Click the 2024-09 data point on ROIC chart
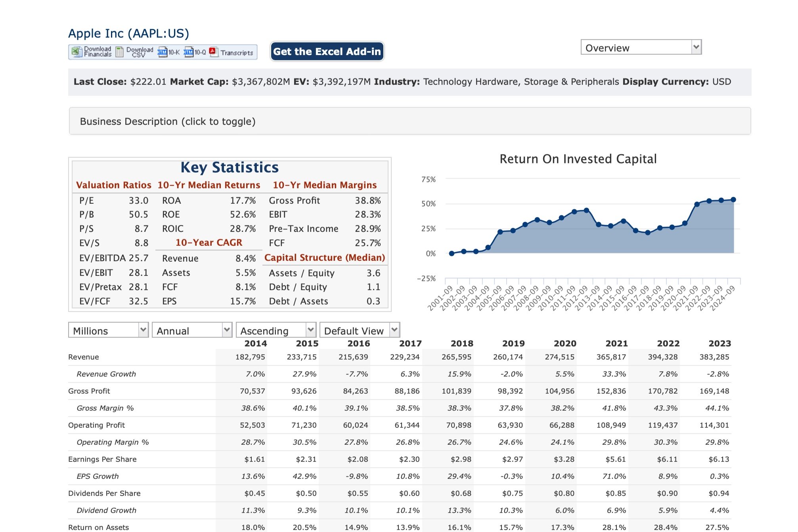 click(733, 200)
